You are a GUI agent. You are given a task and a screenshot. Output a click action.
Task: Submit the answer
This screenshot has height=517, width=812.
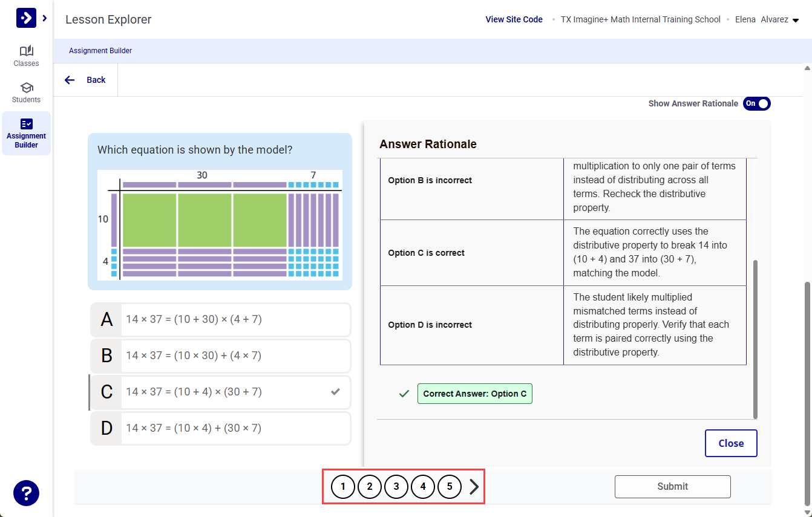click(672, 486)
